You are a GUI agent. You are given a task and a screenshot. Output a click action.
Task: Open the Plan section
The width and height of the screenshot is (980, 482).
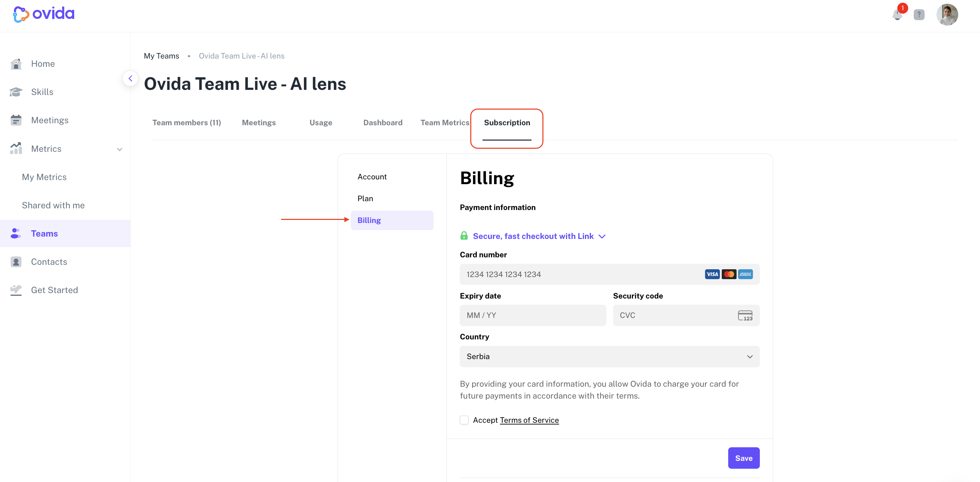point(365,198)
